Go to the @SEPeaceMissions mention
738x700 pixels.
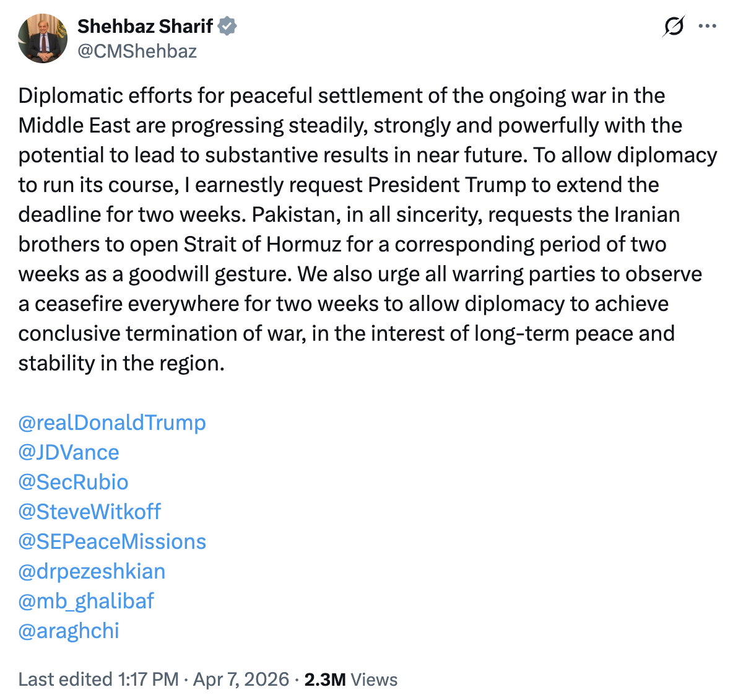tap(112, 541)
